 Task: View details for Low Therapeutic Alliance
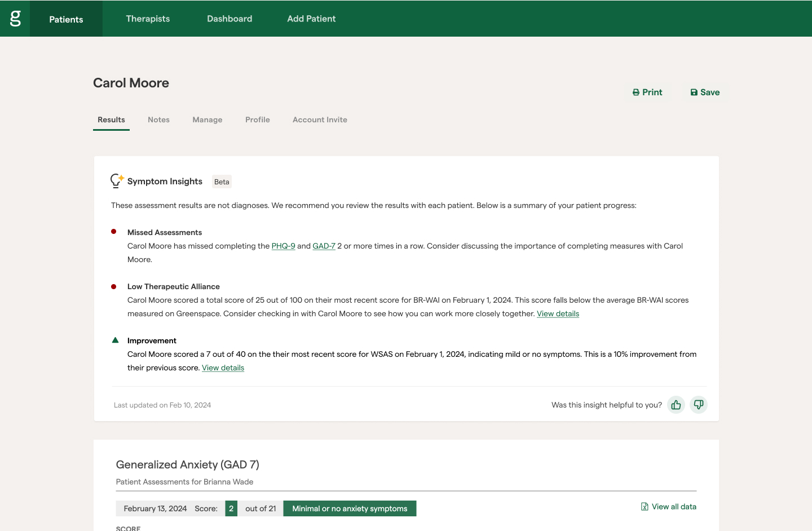(x=558, y=313)
